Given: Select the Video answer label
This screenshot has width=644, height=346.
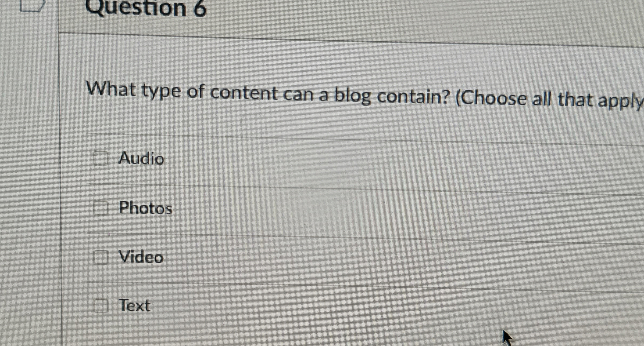Looking at the screenshot, I should click(x=141, y=257).
